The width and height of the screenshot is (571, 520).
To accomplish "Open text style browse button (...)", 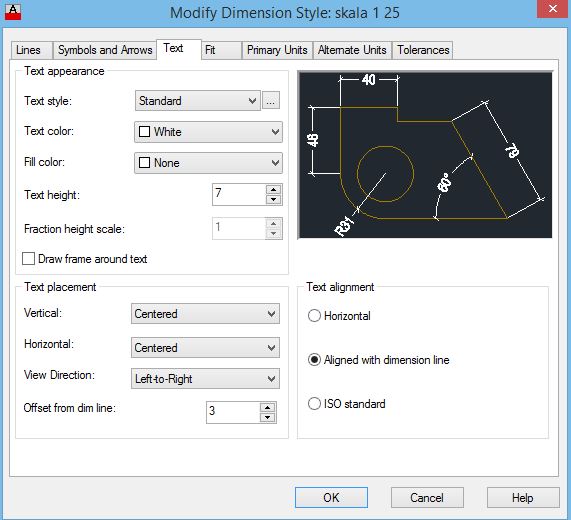I will click(x=271, y=101).
